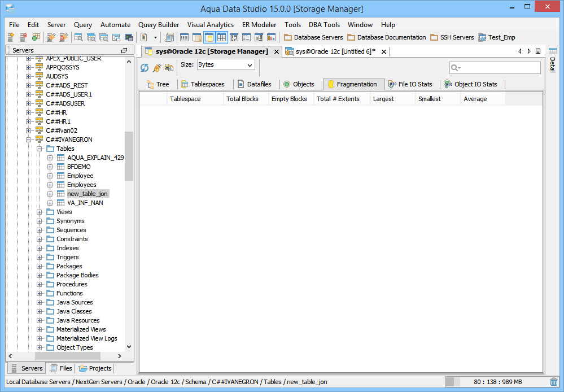This screenshot has width=564, height=392.
Task: Switch to the Objects tab
Action: [x=299, y=84]
